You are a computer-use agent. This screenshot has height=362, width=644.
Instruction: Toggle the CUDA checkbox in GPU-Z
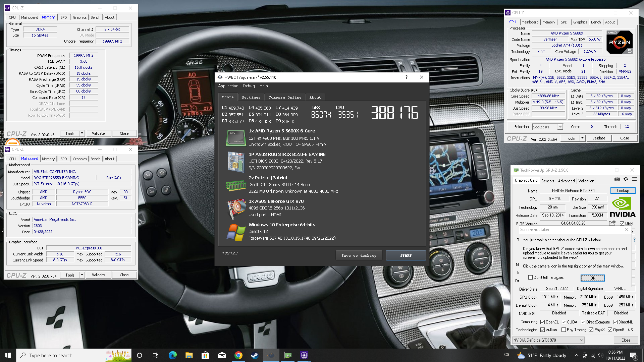coord(564,322)
